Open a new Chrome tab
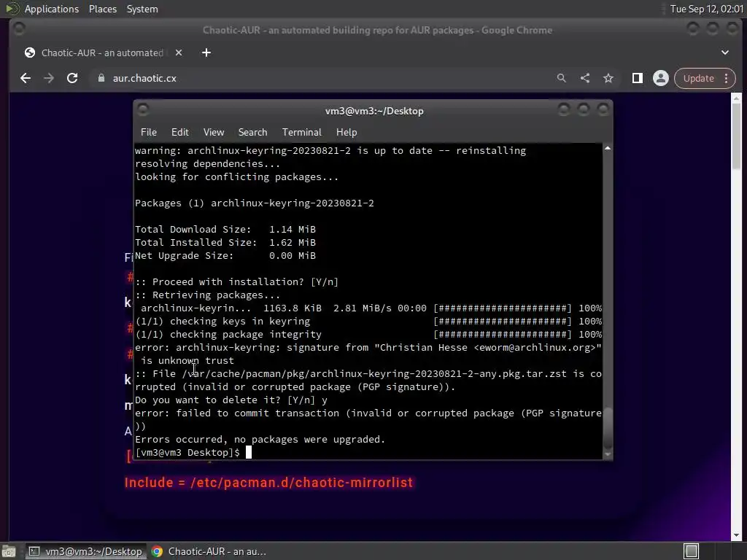 pyautogui.click(x=206, y=52)
